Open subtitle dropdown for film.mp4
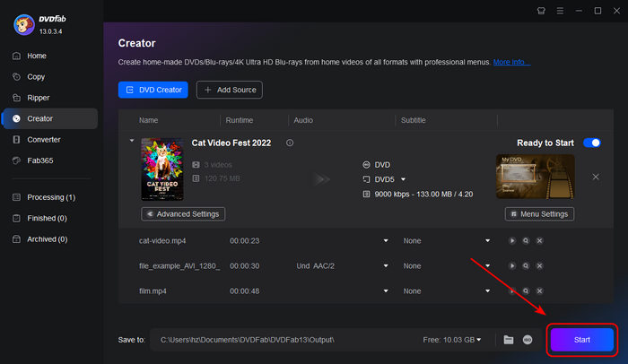This screenshot has width=628, height=364. [487, 291]
